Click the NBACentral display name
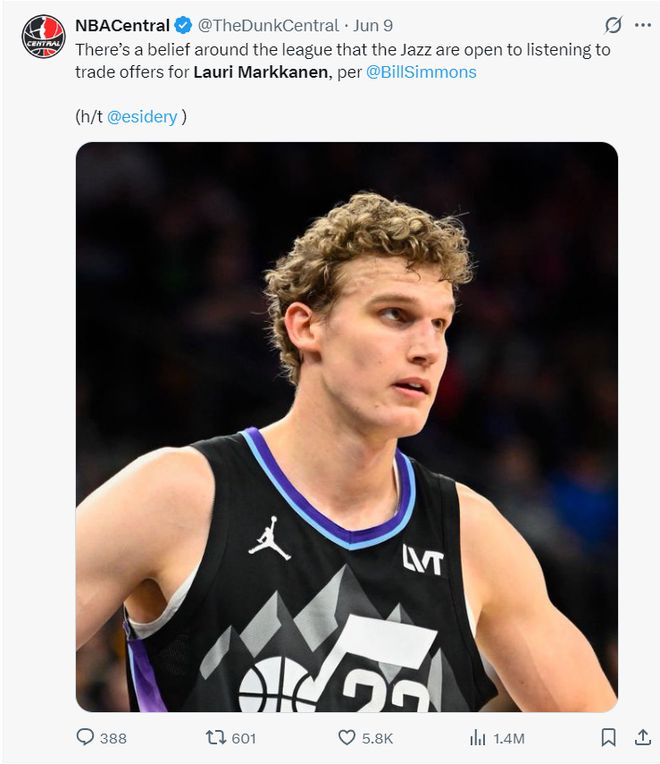660x764 pixels. pos(122,25)
